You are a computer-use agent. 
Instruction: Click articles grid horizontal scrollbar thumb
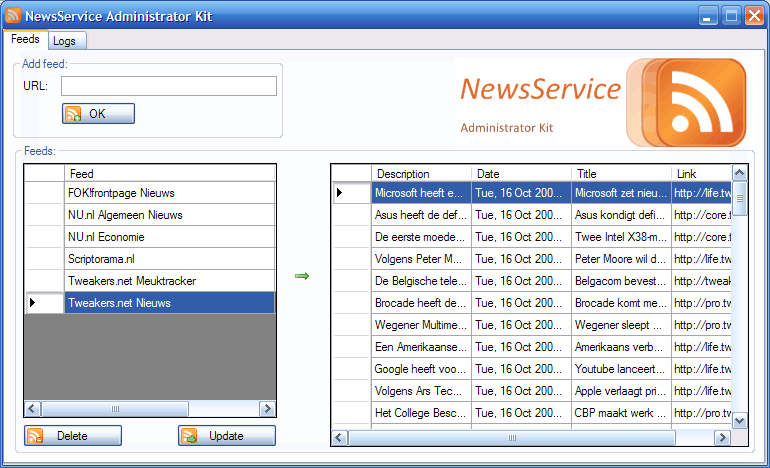[x=512, y=438]
